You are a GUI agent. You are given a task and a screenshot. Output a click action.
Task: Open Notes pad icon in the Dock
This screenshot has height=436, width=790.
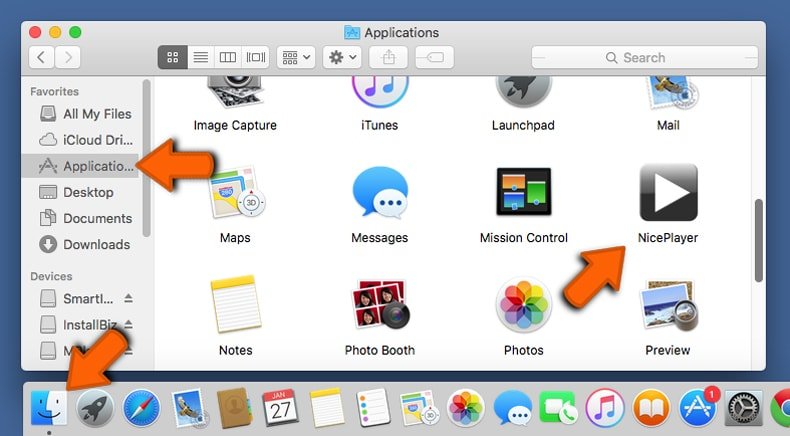pos(326,408)
